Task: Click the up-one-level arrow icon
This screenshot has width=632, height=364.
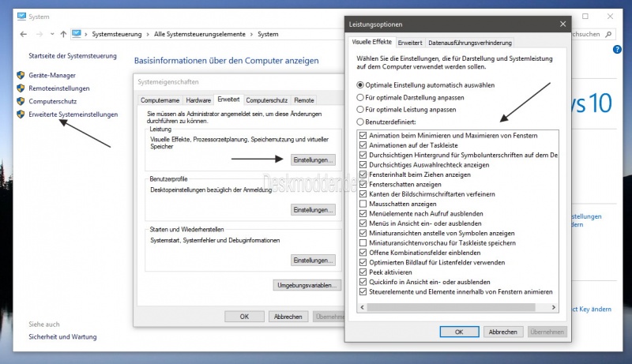Action: (63, 34)
